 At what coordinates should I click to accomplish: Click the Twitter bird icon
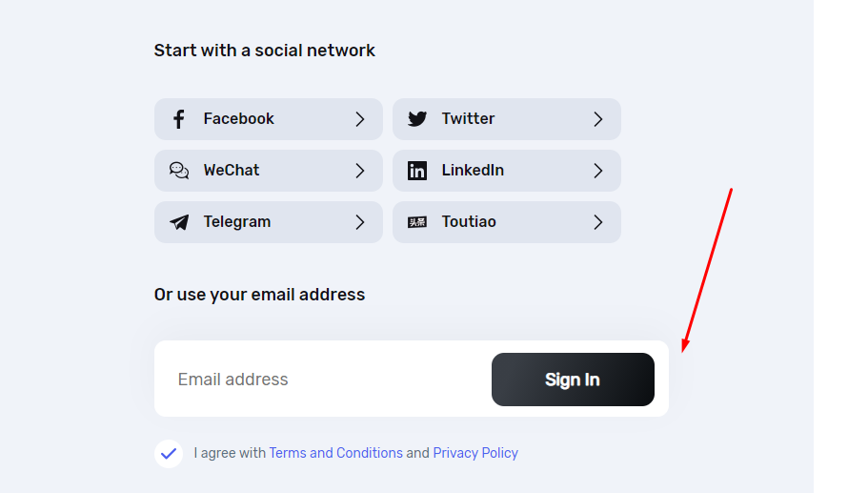tap(417, 119)
